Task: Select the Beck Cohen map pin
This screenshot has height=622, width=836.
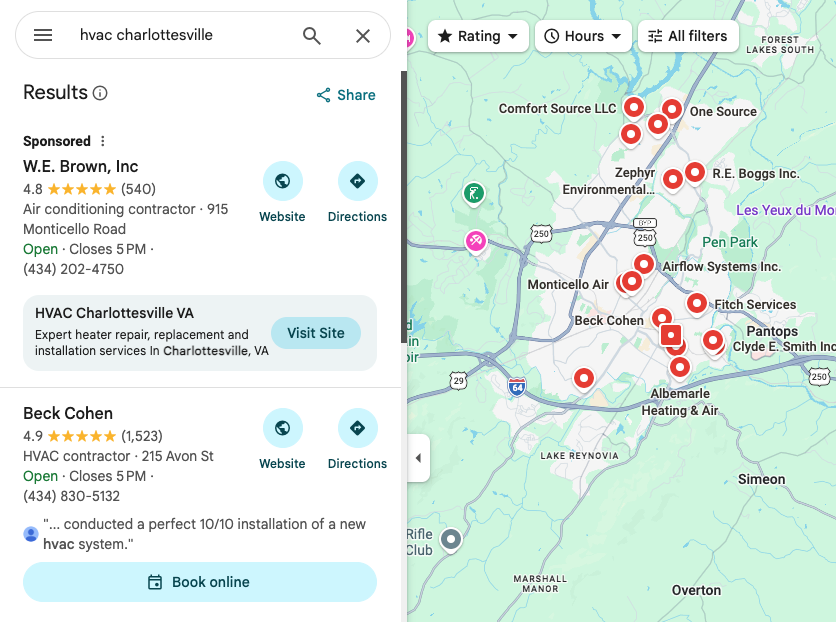Action: [662, 318]
